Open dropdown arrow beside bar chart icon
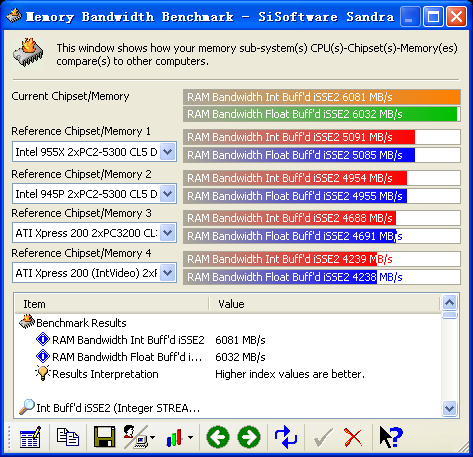Image resolution: width=473 pixels, height=457 pixels. coord(190,437)
